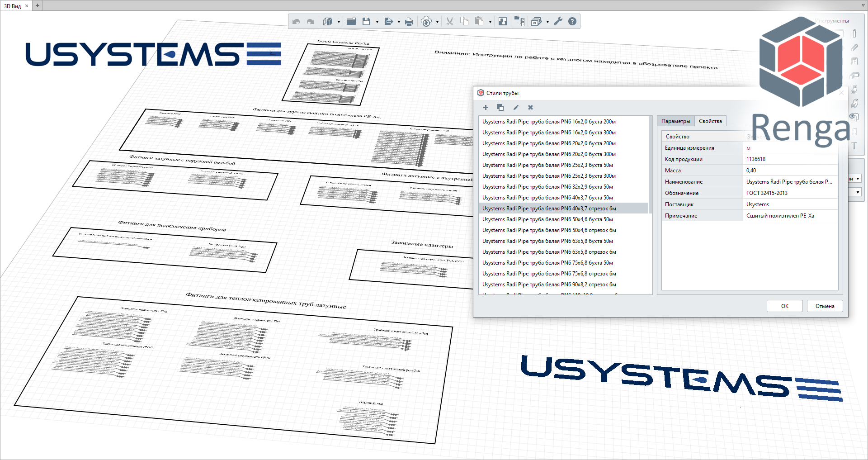Click the Свойство column header
Screen dimensions: 868x460
click(703, 137)
